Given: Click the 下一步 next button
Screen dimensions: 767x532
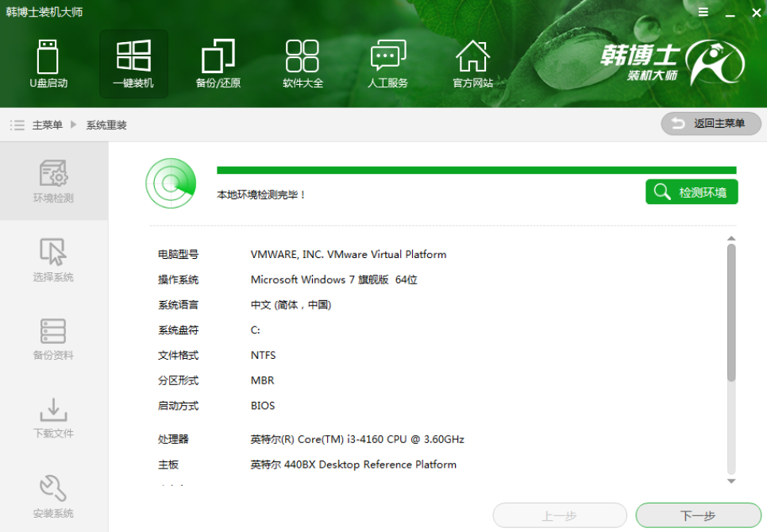Looking at the screenshot, I should [698, 515].
